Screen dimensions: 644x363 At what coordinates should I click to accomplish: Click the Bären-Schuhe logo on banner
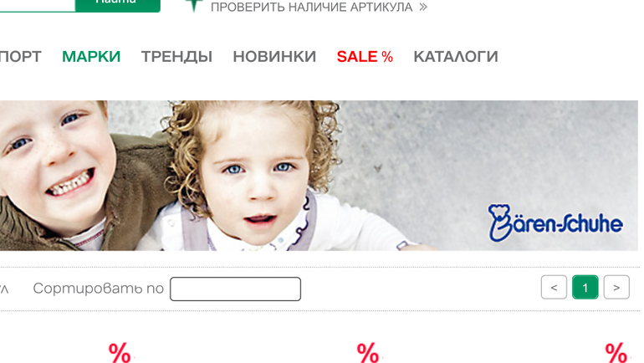555,222
